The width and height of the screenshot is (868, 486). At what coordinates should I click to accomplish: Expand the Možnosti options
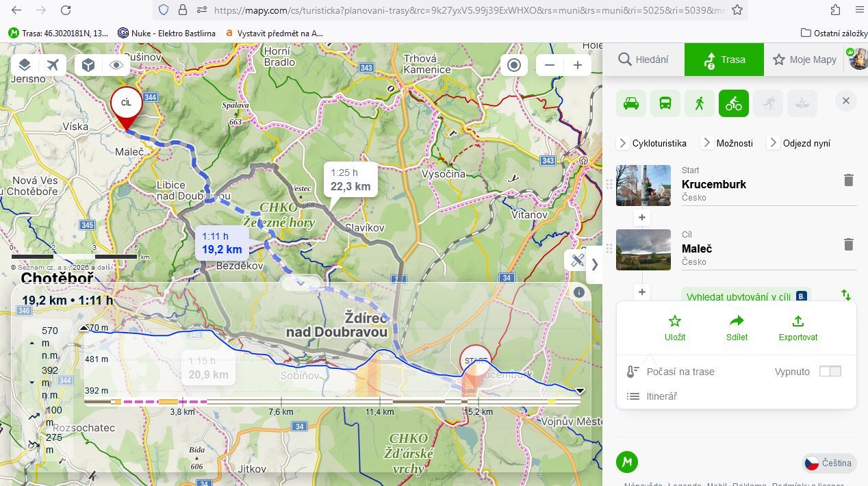(728, 143)
